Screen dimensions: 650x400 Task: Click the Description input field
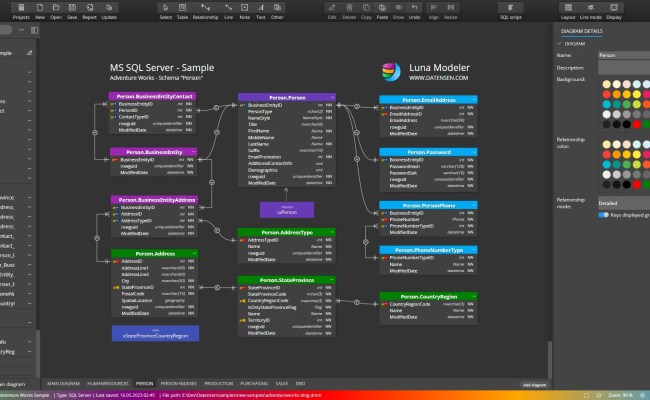click(624, 68)
